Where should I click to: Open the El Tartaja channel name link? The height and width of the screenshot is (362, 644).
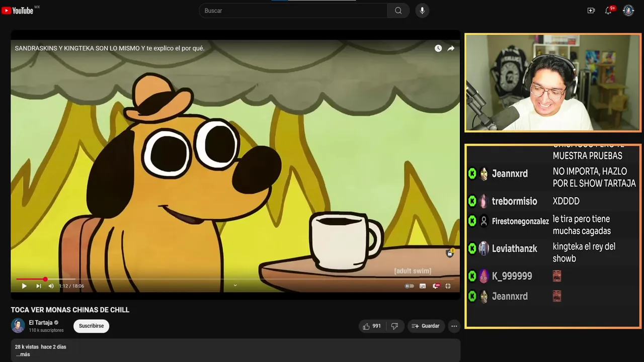[40, 323]
